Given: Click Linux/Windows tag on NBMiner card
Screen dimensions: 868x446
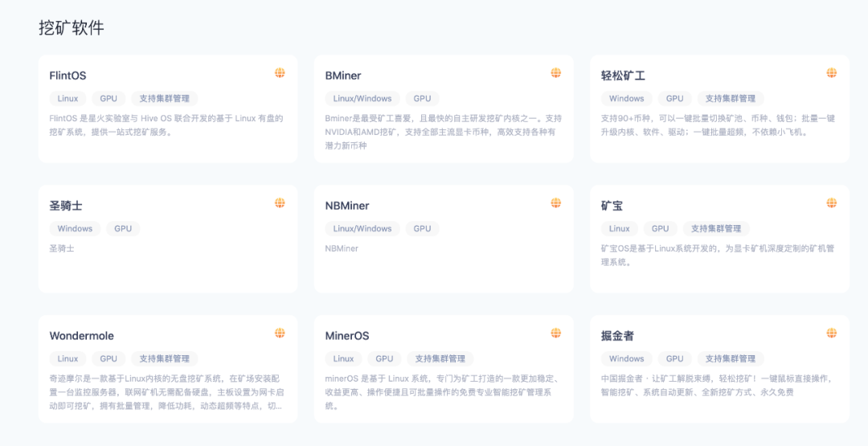Looking at the screenshot, I should 362,228.
